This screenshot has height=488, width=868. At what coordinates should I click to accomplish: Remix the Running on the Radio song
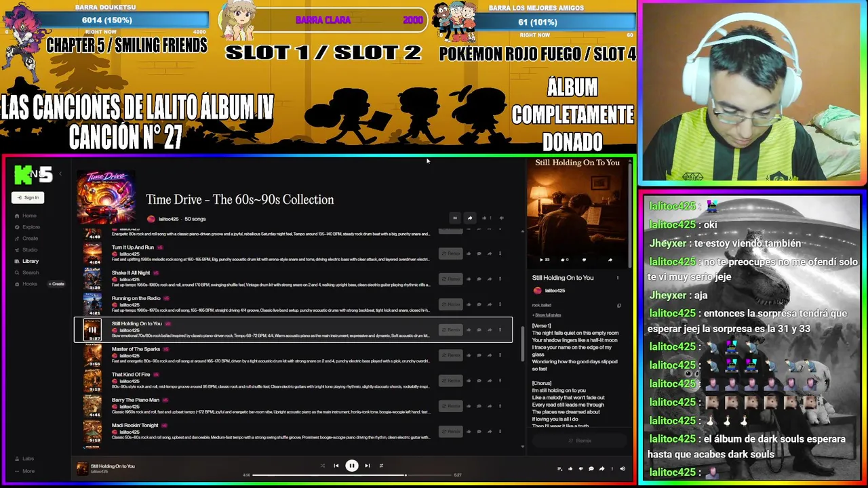(x=450, y=304)
